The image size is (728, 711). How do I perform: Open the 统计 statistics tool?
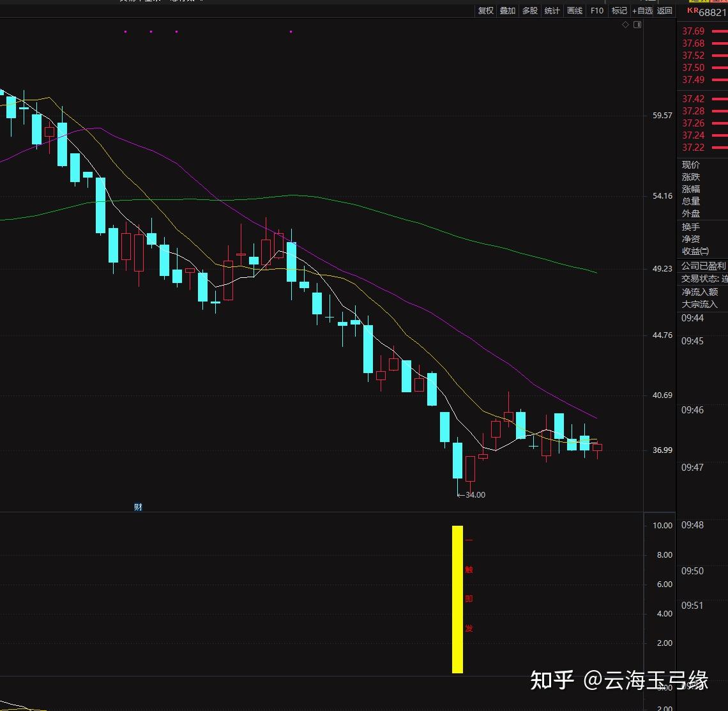point(552,11)
